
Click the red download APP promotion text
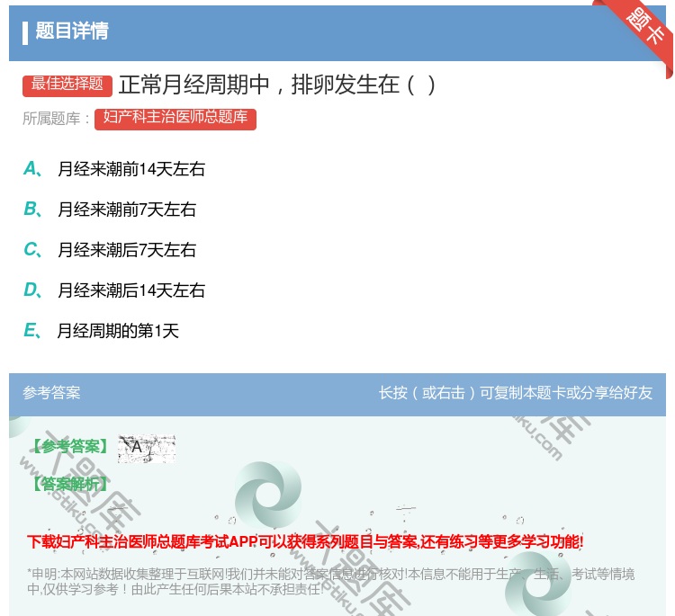tap(305, 542)
